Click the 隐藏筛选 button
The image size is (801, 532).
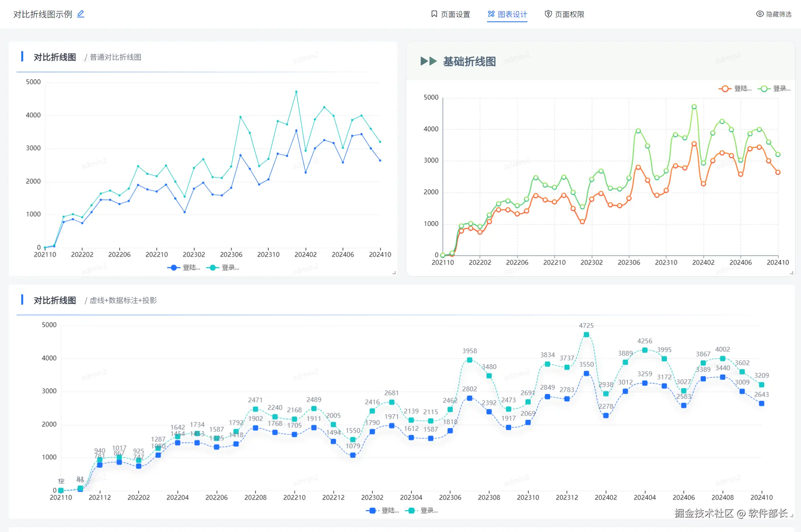tap(774, 14)
